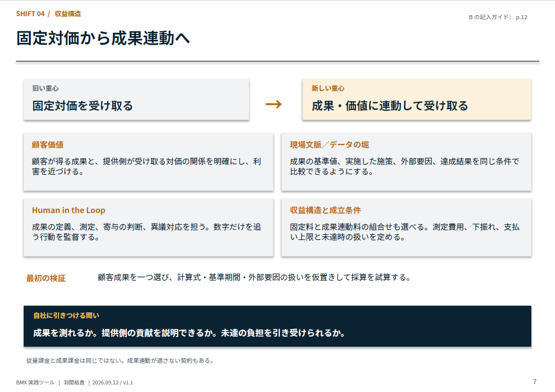The height and width of the screenshot is (392, 555).
Task: Click the '収益構造と成立条件' heading
Action: pos(325,210)
